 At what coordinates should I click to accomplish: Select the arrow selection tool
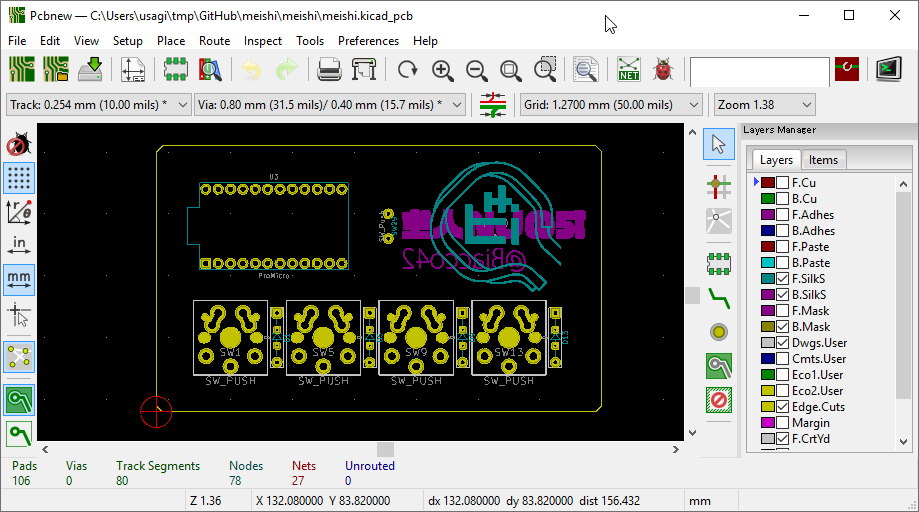coord(719,144)
